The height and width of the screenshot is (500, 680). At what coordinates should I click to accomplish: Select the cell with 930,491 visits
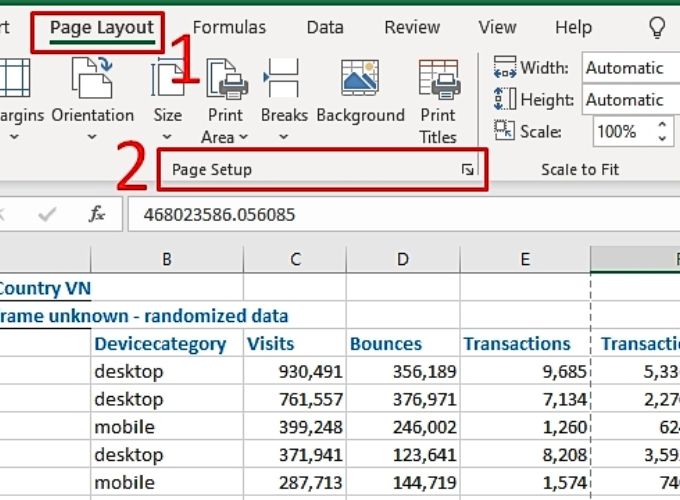295,371
